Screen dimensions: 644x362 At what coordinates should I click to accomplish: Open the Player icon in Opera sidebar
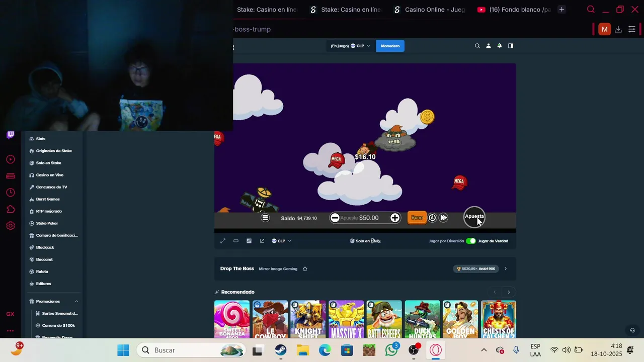[x=11, y=159]
